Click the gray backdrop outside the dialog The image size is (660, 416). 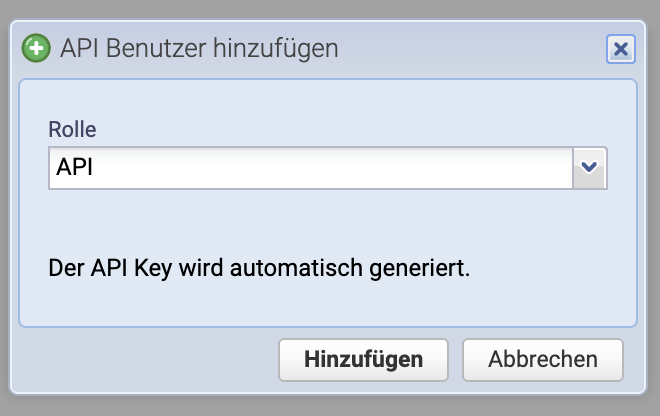click(328, 405)
